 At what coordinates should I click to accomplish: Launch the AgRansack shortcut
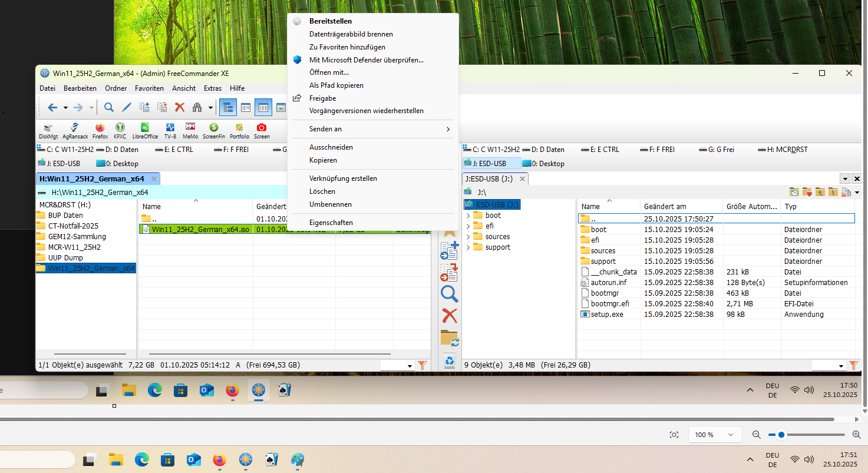click(x=75, y=131)
